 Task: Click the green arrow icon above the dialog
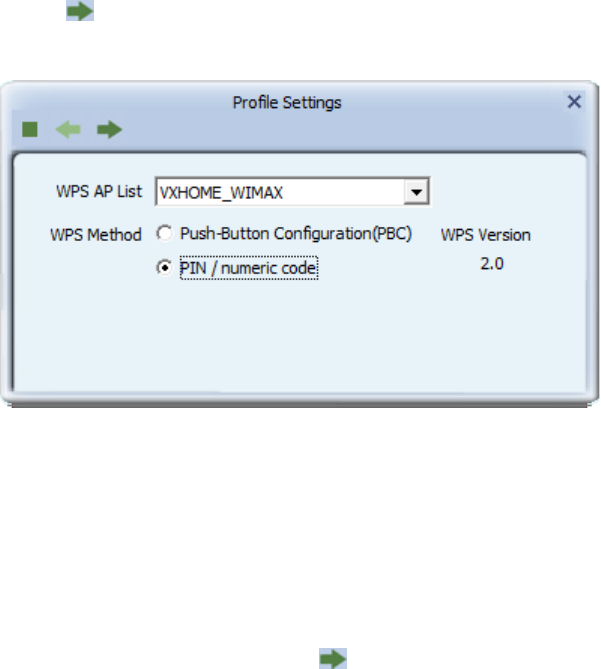coord(80,11)
